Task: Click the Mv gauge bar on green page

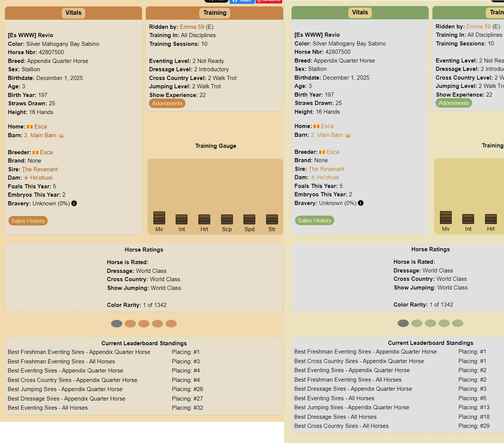Action: click(446, 218)
